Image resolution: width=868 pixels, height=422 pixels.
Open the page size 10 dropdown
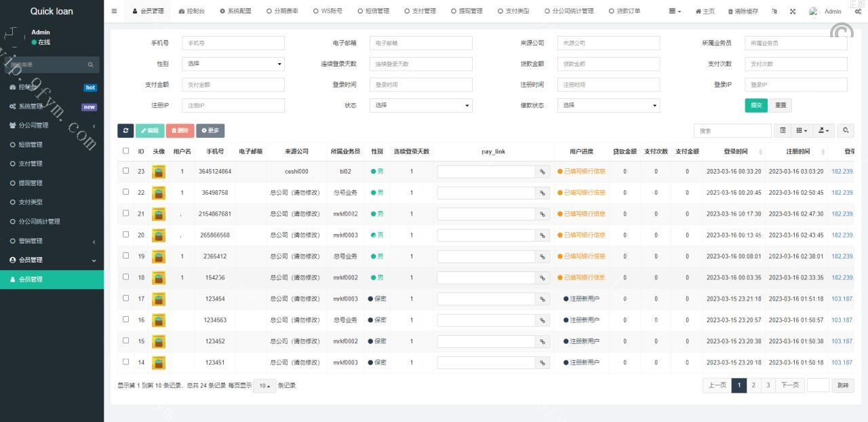264,385
